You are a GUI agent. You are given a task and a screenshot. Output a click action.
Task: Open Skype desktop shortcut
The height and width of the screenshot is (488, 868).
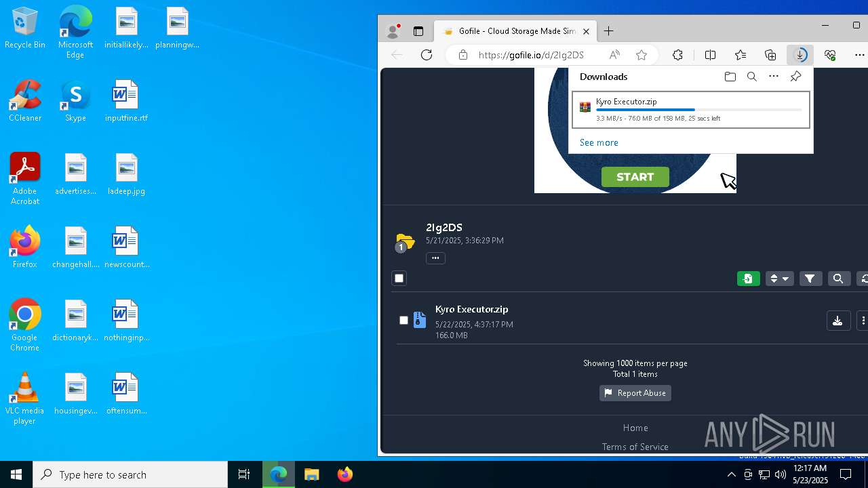pyautogui.click(x=75, y=101)
